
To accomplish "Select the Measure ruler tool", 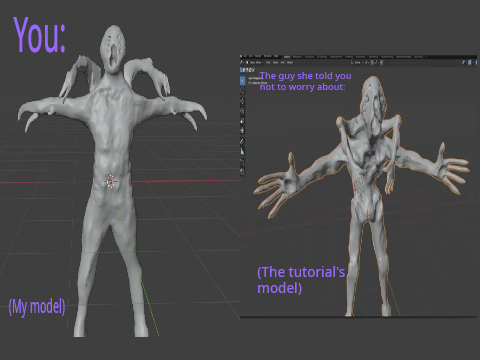I will click(x=242, y=151).
